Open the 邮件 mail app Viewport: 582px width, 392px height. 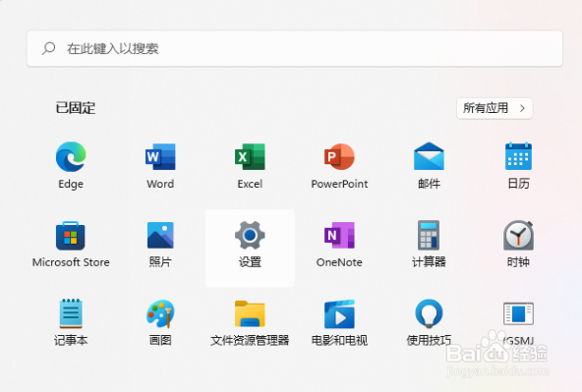(x=429, y=156)
